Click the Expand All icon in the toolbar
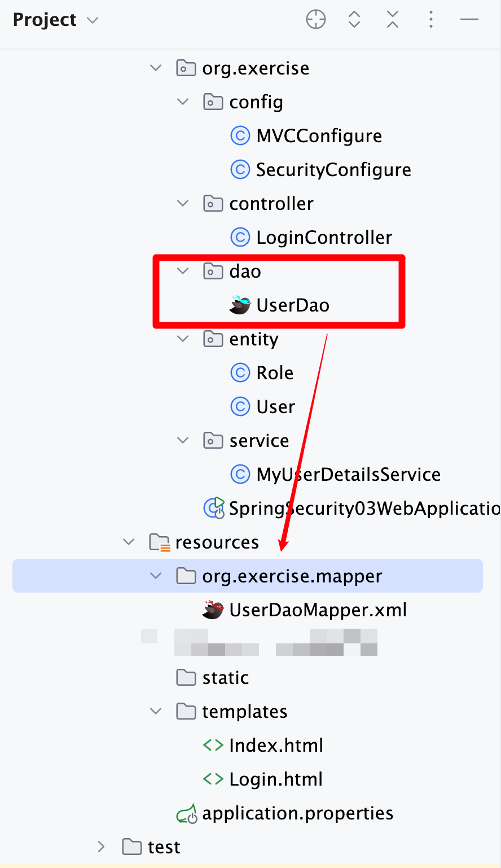 [354, 19]
